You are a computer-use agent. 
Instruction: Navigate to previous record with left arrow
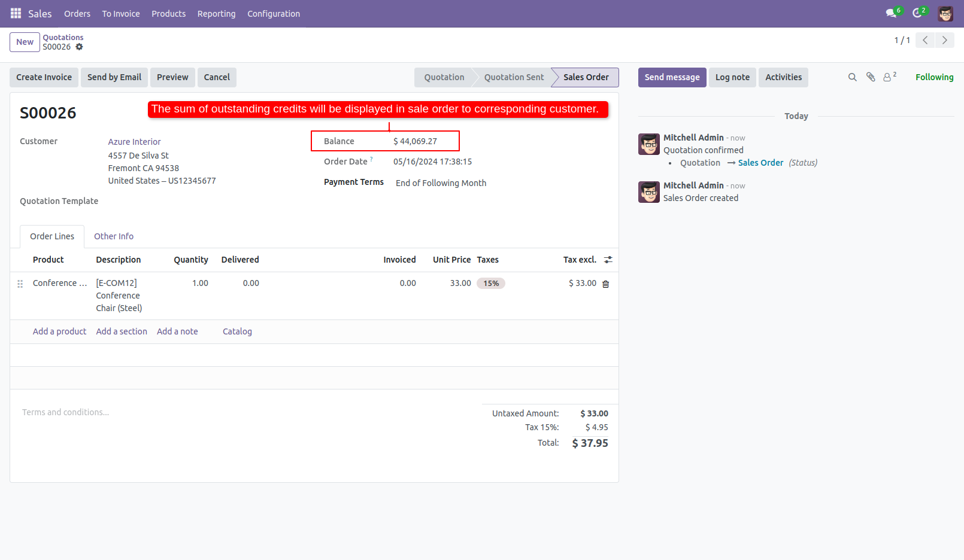924,40
